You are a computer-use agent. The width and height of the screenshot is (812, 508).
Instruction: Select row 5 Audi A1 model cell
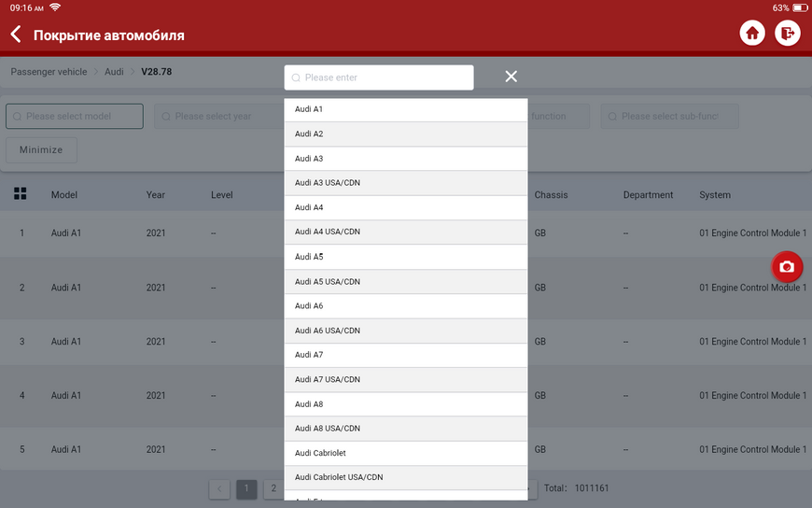point(65,449)
